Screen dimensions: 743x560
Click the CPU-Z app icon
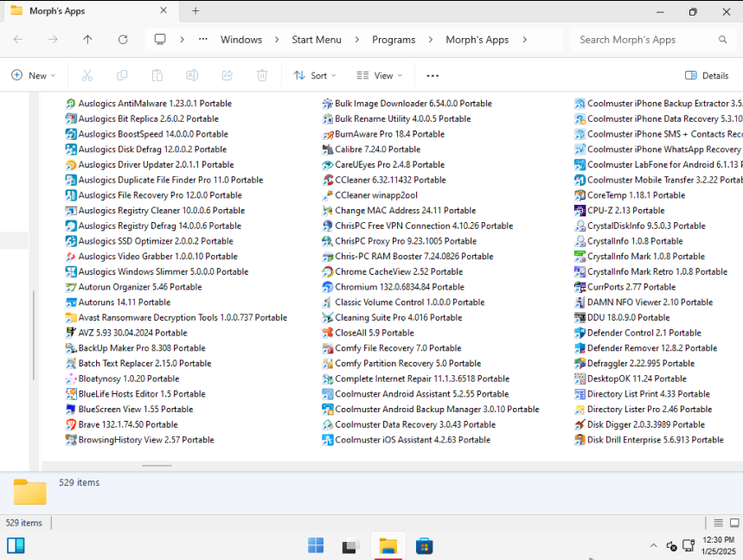580,211
